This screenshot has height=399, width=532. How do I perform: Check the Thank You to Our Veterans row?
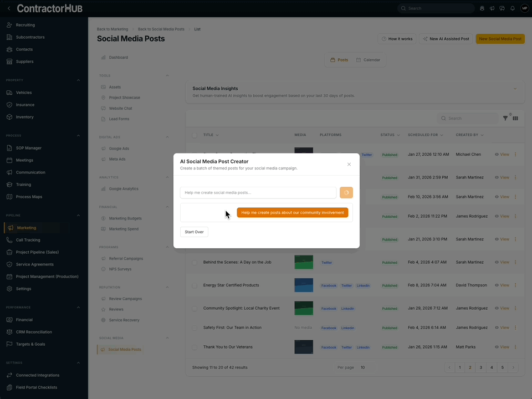(194, 347)
